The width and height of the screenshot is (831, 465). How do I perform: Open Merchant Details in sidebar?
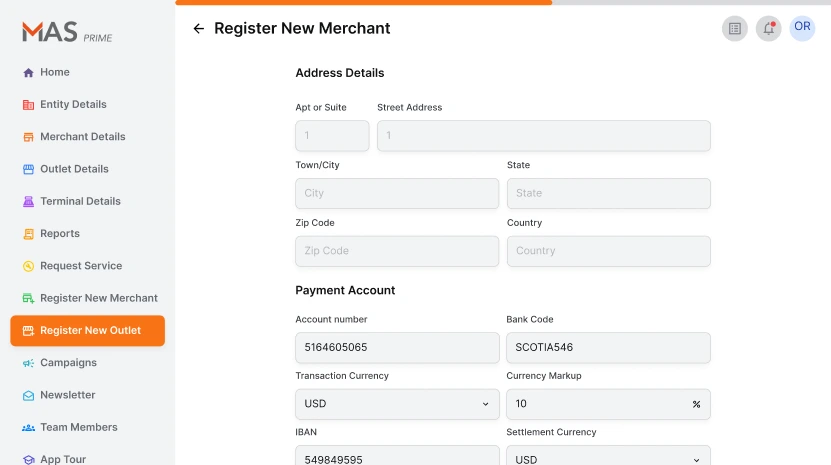point(82,137)
